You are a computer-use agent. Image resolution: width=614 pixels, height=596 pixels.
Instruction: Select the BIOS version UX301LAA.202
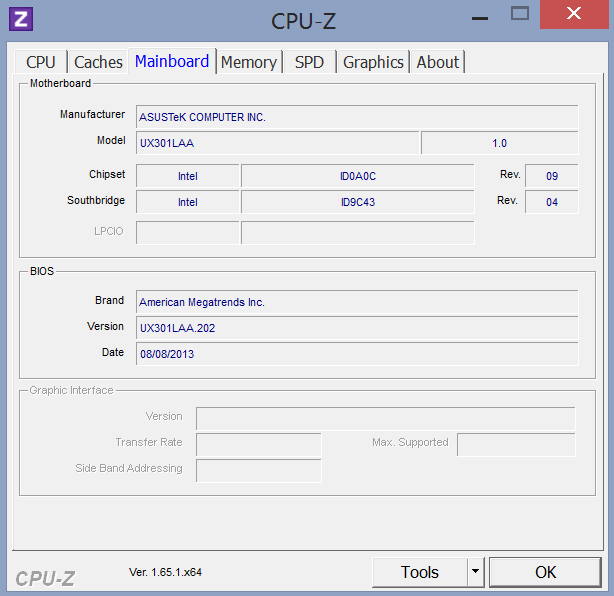(x=357, y=328)
